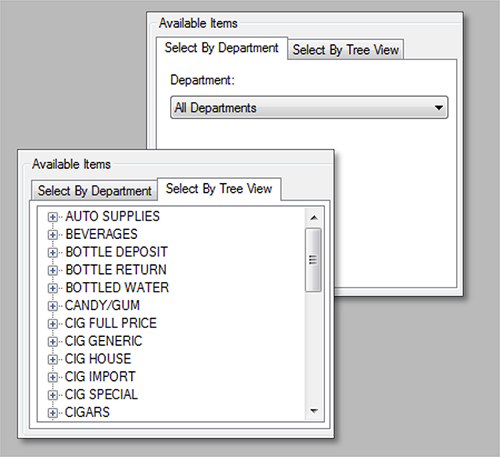Select the CIG GENERIC tree item

pos(103,341)
